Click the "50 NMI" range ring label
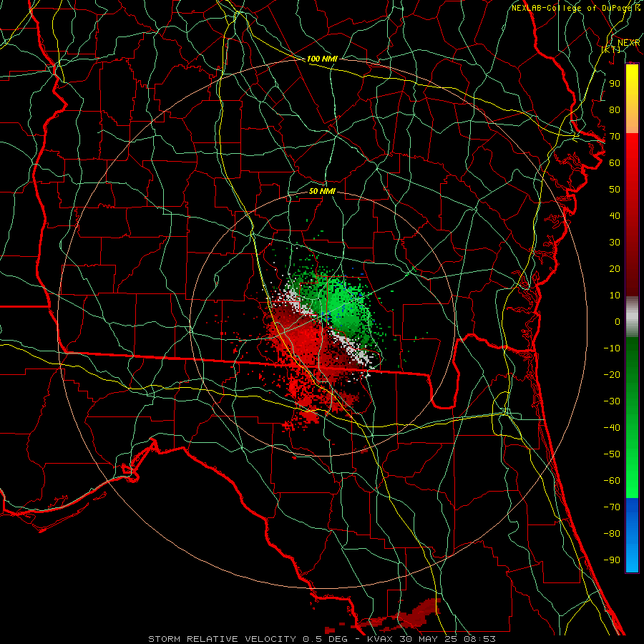Image resolution: width=644 pixels, height=644 pixels. 322,191
